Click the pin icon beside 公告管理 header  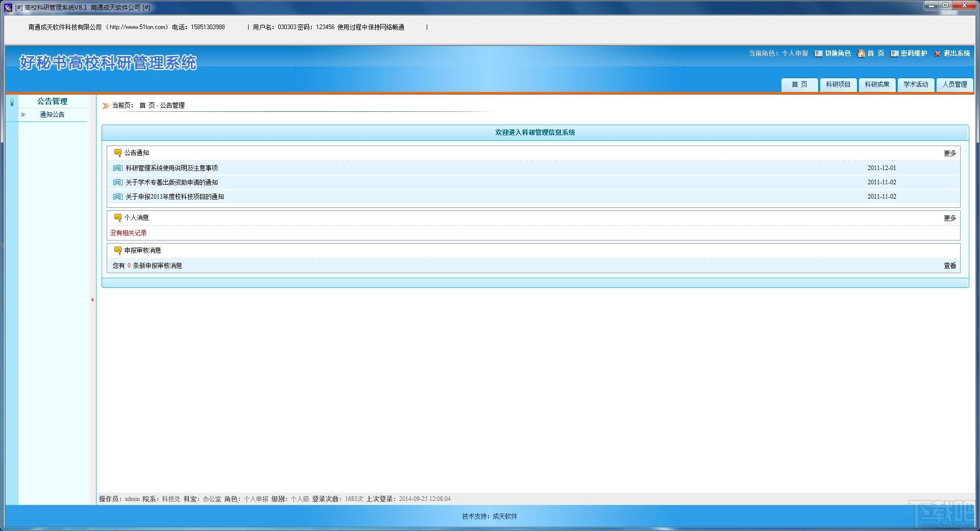12,102
